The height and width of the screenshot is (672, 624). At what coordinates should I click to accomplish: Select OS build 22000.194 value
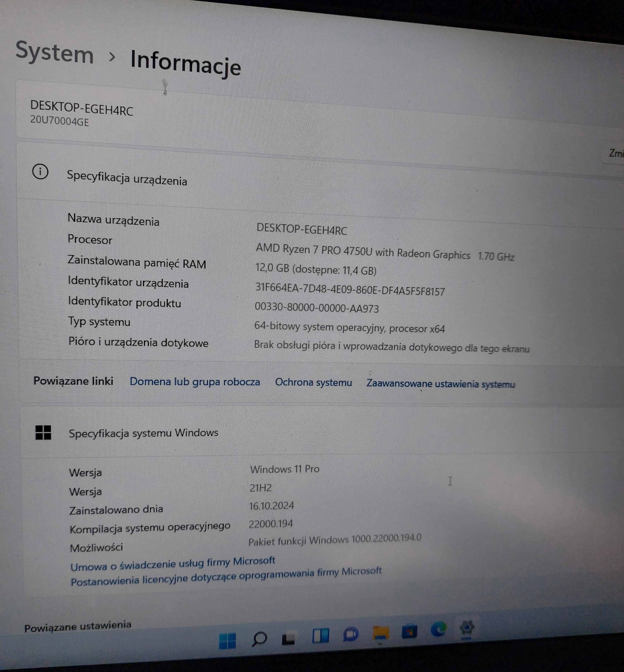pyautogui.click(x=271, y=524)
